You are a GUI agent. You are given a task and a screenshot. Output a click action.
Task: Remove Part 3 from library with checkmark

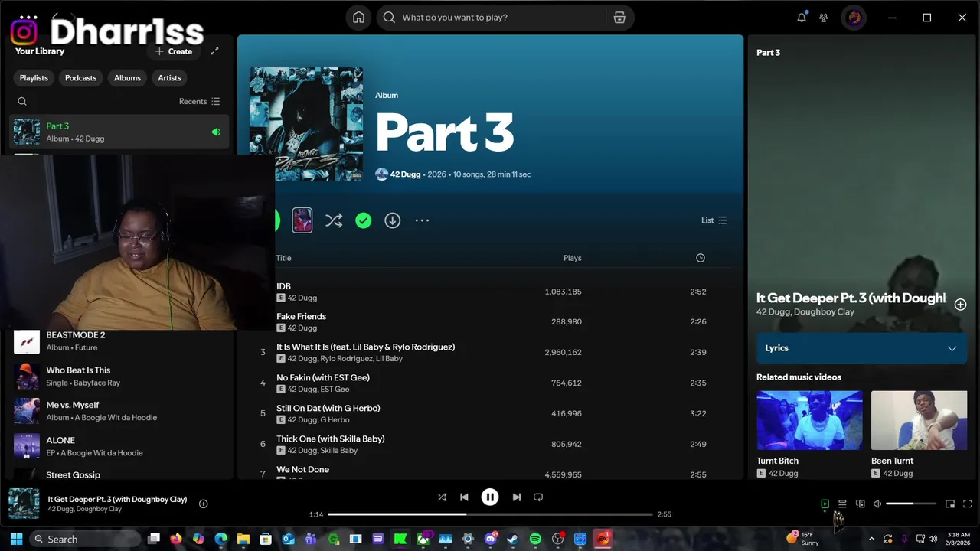(363, 220)
